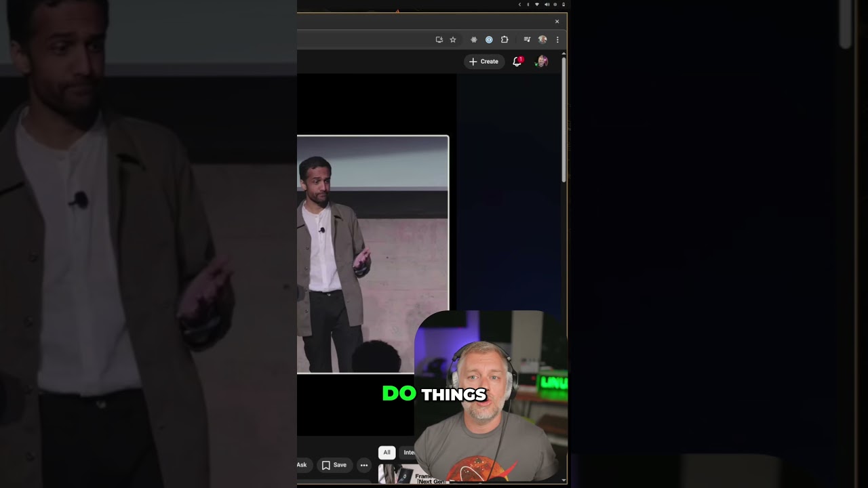This screenshot has height=488, width=868.
Task: Select the All filter chip
Action: point(387,452)
